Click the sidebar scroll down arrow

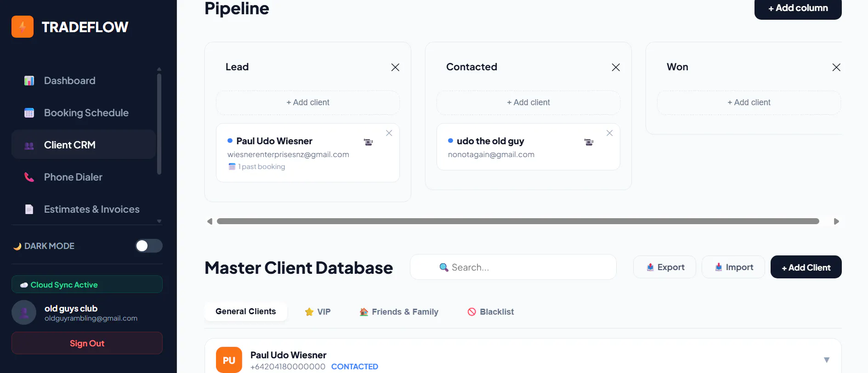click(x=159, y=221)
